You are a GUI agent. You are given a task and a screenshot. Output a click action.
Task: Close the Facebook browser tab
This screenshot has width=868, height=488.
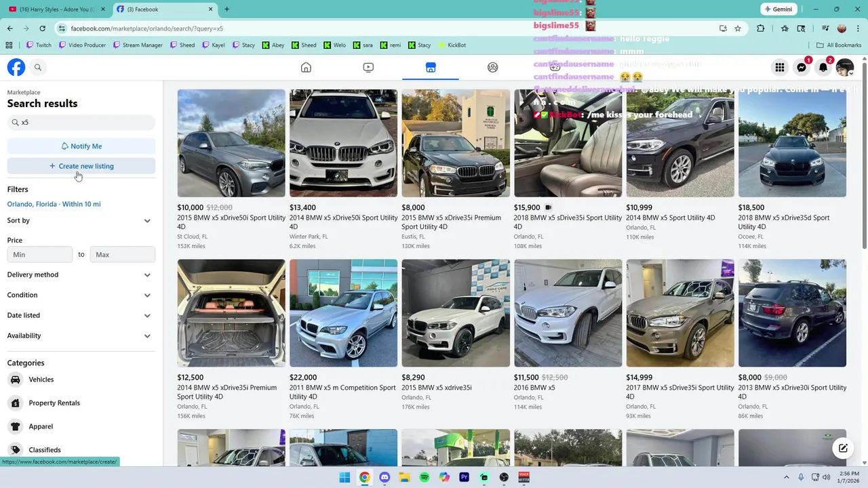click(210, 9)
